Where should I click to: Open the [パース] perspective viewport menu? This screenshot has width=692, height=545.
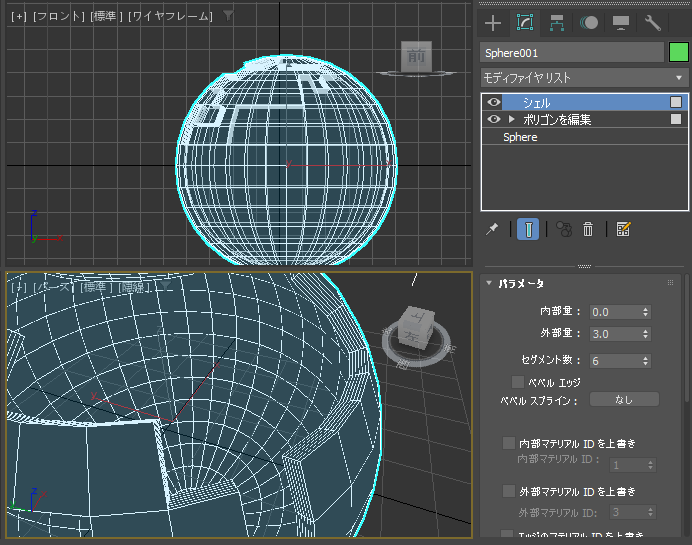point(53,287)
